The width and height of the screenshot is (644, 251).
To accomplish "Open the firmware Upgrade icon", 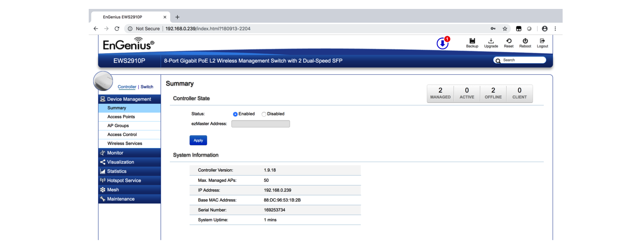I will (x=491, y=41).
